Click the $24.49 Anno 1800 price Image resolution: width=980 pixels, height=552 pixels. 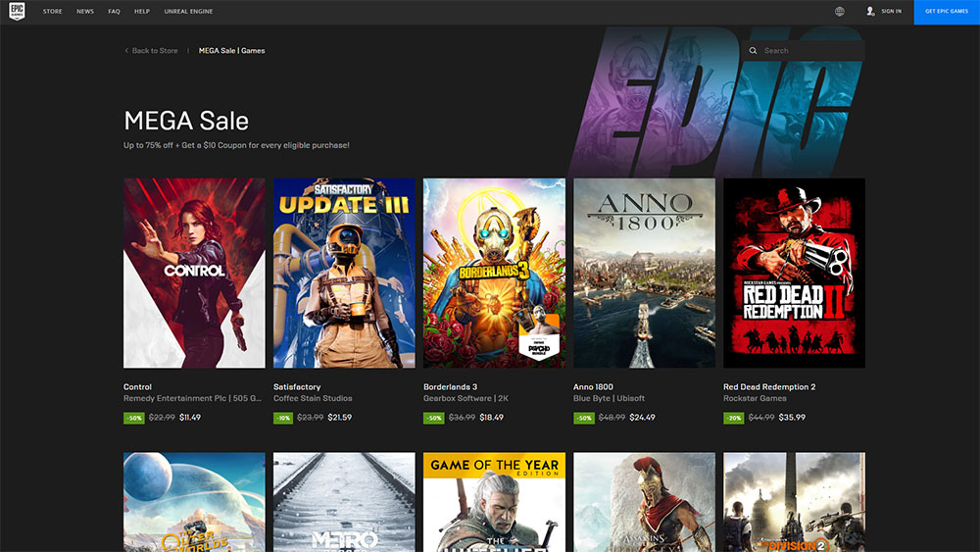tap(642, 417)
